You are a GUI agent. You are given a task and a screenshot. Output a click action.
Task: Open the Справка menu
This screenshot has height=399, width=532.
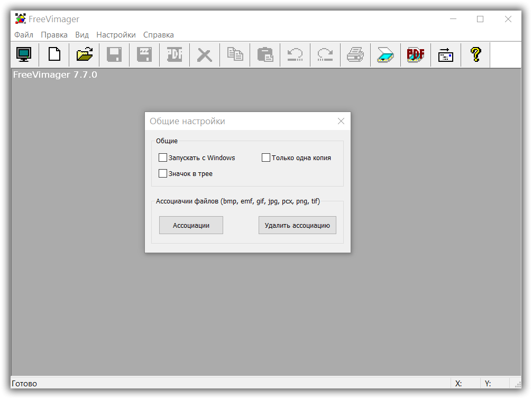pyautogui.click(x=158, y=35)
